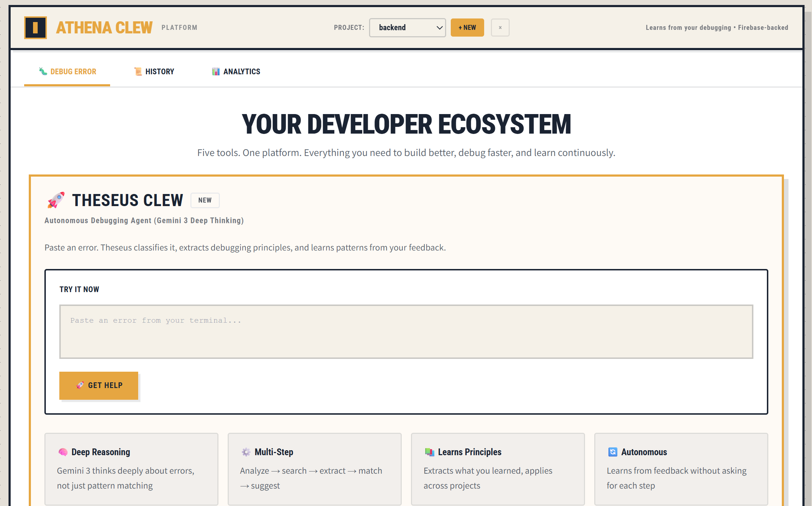Click the × delete project button
This screenshot has width=812, height=506.
tap(500, 28)
